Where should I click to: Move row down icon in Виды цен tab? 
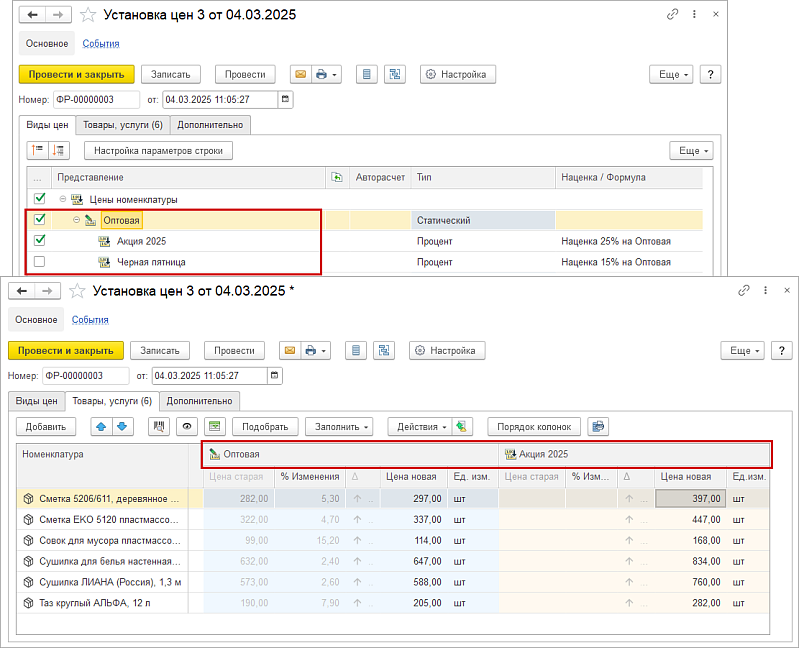tap(59, 150)
